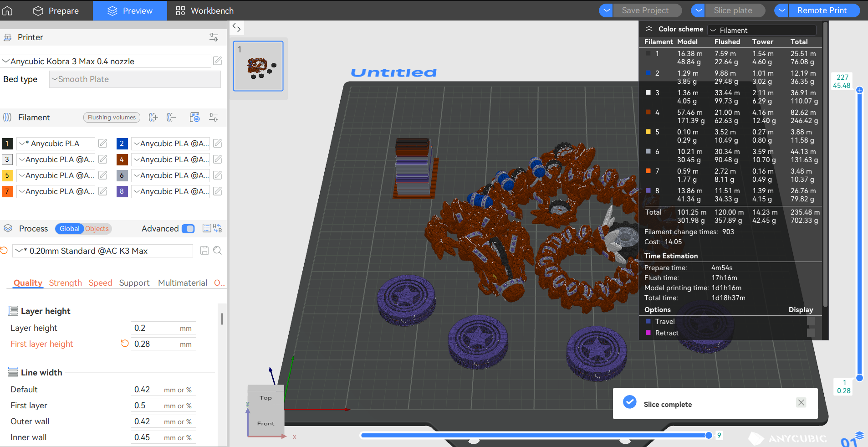Open filament settings sliders icon

[213, 118]
